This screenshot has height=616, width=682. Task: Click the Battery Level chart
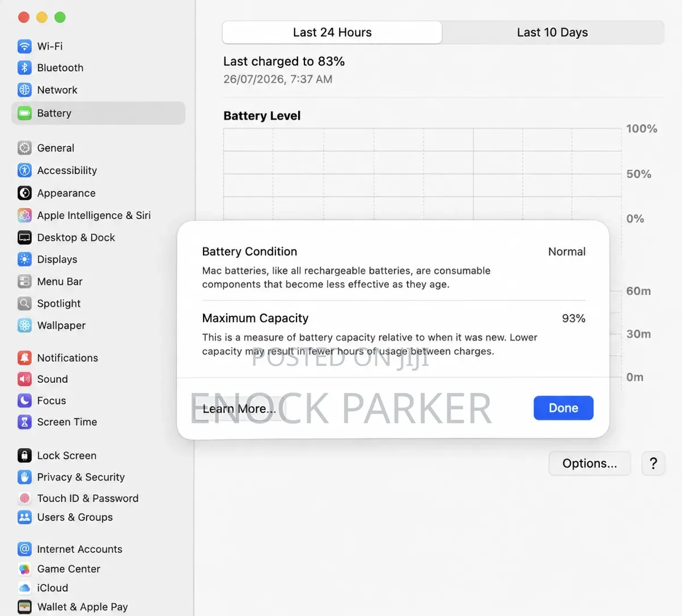[x=422, y=174]
